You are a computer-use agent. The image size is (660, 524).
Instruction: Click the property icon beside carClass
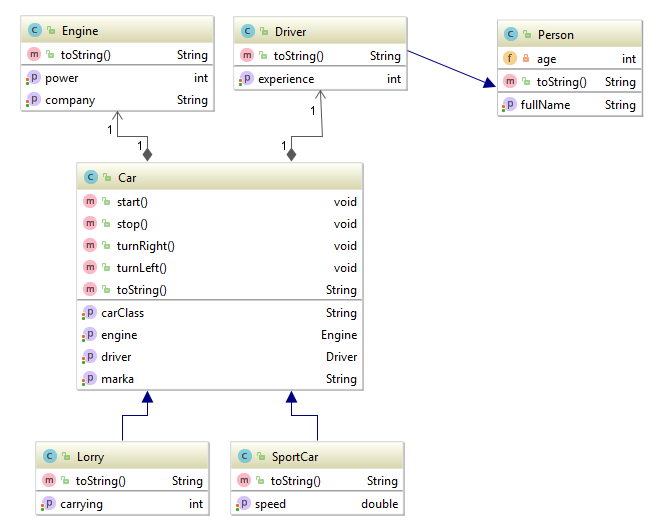(x=89, y=313)
